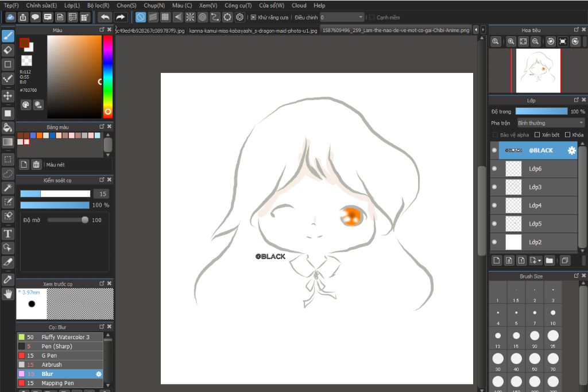Select the Pen (Sharp) brush

60,346
